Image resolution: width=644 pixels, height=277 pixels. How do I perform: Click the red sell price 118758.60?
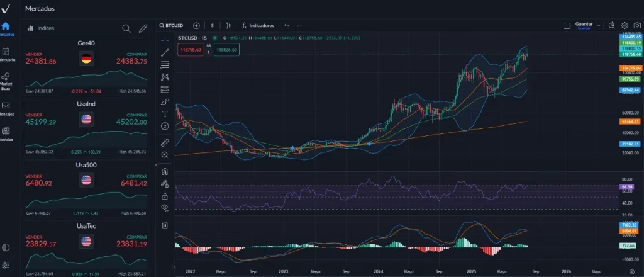(x=191, y=50)
